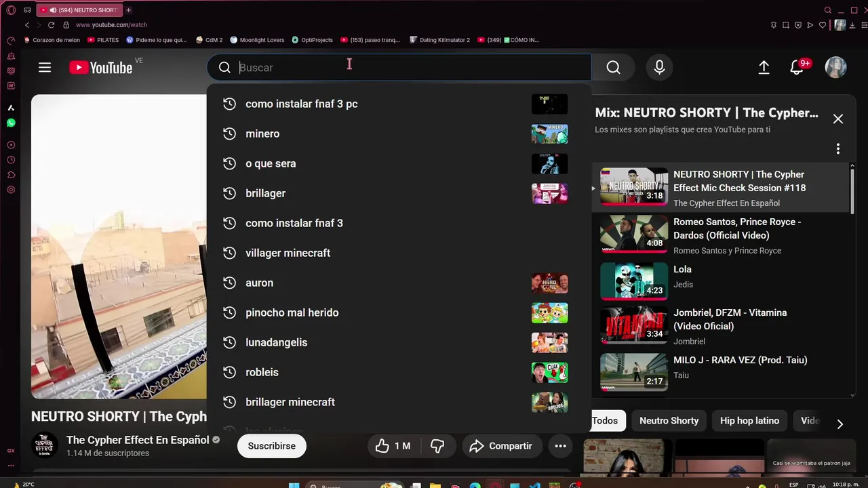This screenshot has width=868, height=488.
Task: Choose suggestion 'como instalar fnaf 3'
Action: pyautogui.click(x=399, y=223)
